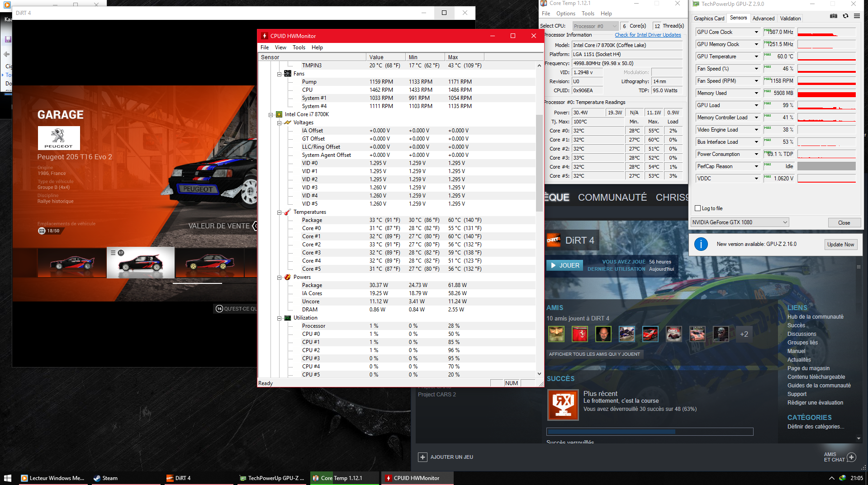Collapse the Utilization tree node
The image size is (868, 485).
point(280,318)
